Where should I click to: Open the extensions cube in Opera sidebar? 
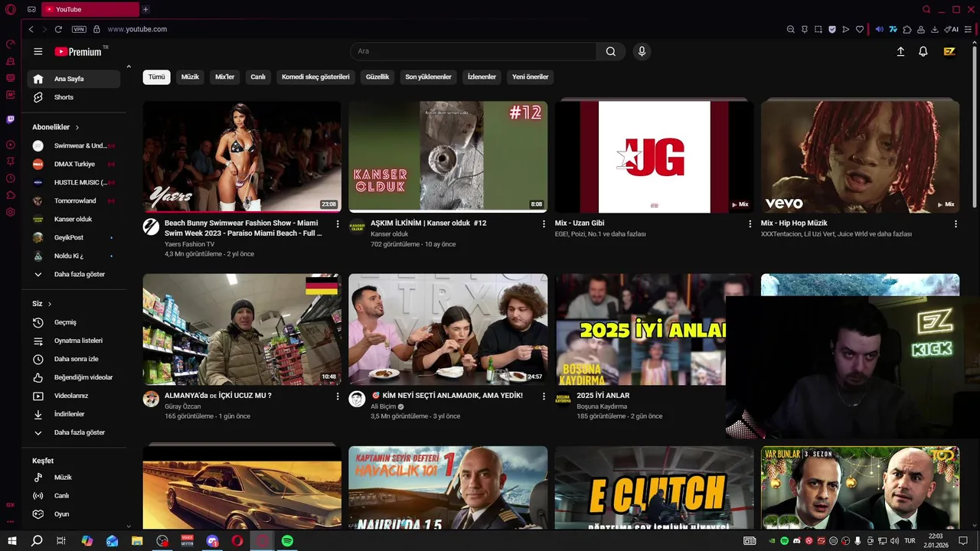pos(11,195)
